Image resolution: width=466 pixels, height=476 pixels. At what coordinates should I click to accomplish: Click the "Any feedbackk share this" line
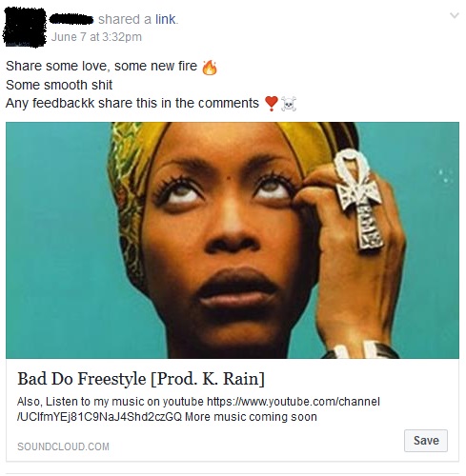[132, 103]
